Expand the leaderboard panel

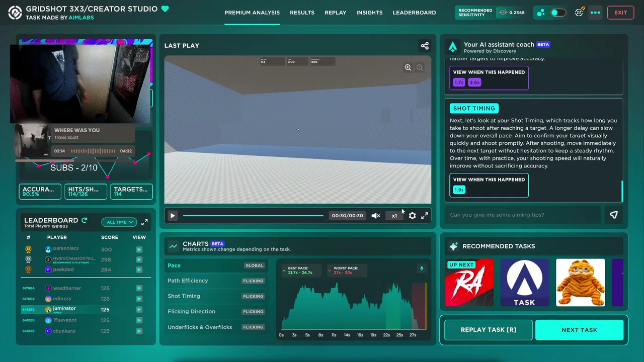pos(144,222)
